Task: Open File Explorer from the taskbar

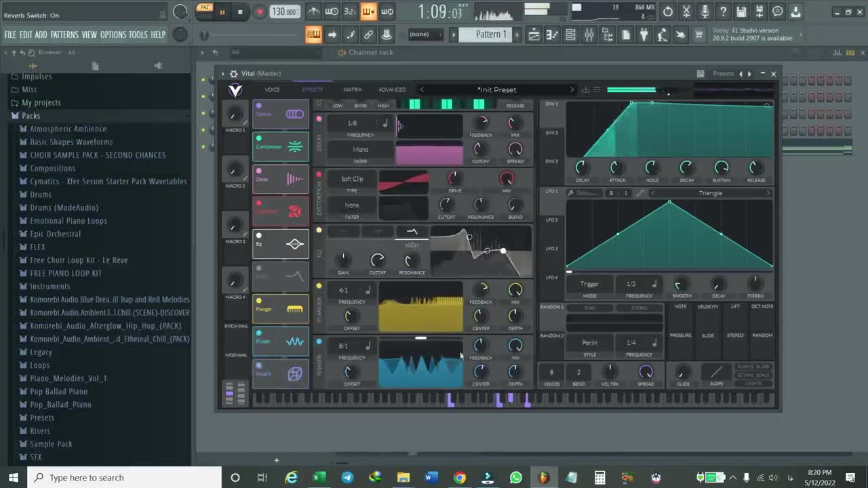Action: click(x=403, y=478)
